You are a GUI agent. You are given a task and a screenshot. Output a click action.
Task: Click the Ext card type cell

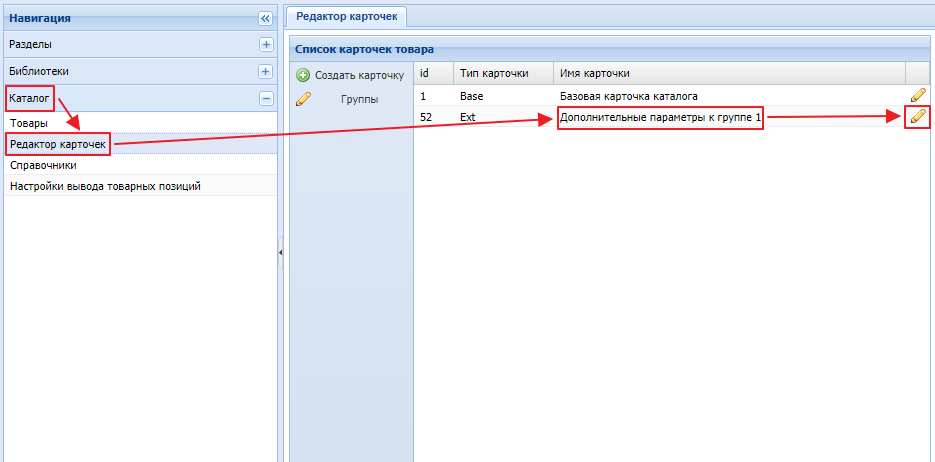pyautogui.click(x=469, y=118)
